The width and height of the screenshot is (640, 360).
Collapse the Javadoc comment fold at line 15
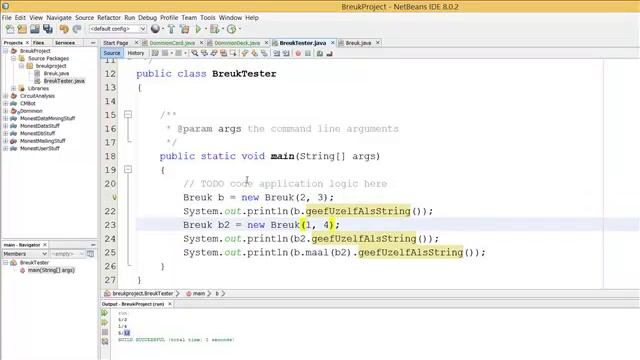pyautogui.click(x=128, y=114)
